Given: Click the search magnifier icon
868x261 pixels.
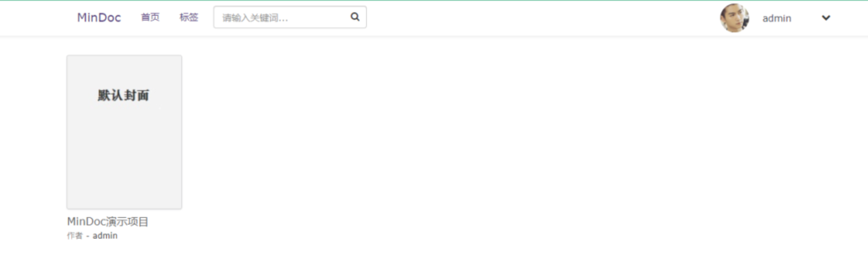Looking at the screenshot, I should pos(355,17).
